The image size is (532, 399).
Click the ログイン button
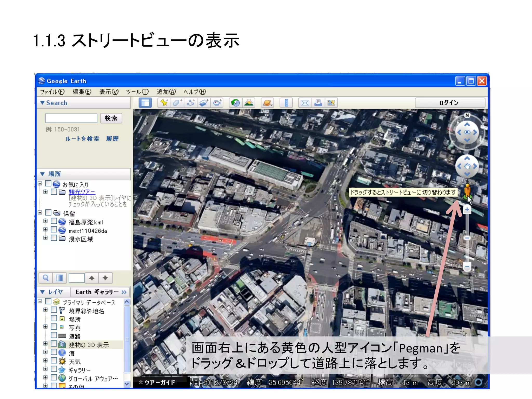tap(450, 103)
